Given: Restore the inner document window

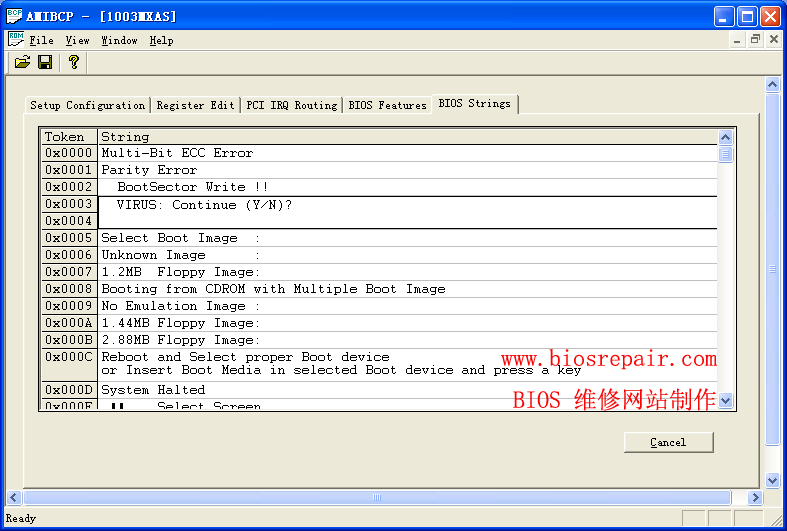Looking at the screenshot, I should (755, 39).
